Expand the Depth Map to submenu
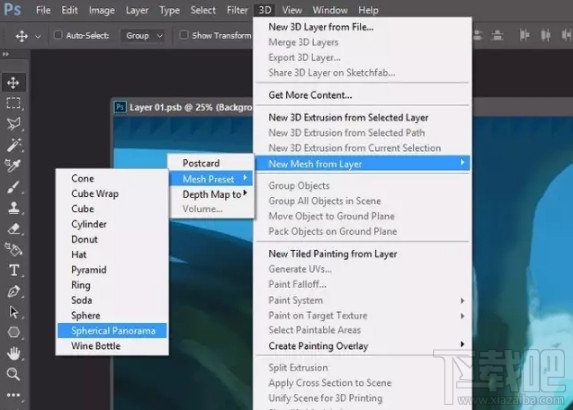Screen dimensions: 573x410 click(212, 194)
